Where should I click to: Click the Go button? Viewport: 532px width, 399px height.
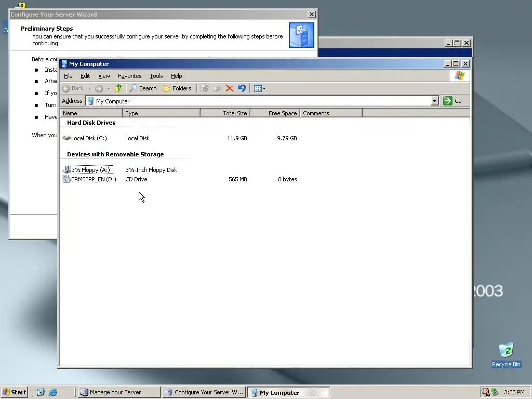point(453,101)
